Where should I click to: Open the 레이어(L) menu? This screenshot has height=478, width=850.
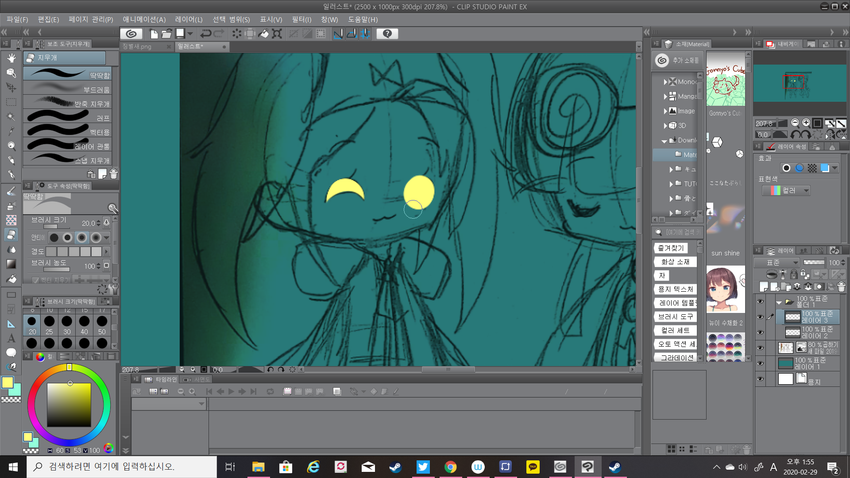point(189,19)
